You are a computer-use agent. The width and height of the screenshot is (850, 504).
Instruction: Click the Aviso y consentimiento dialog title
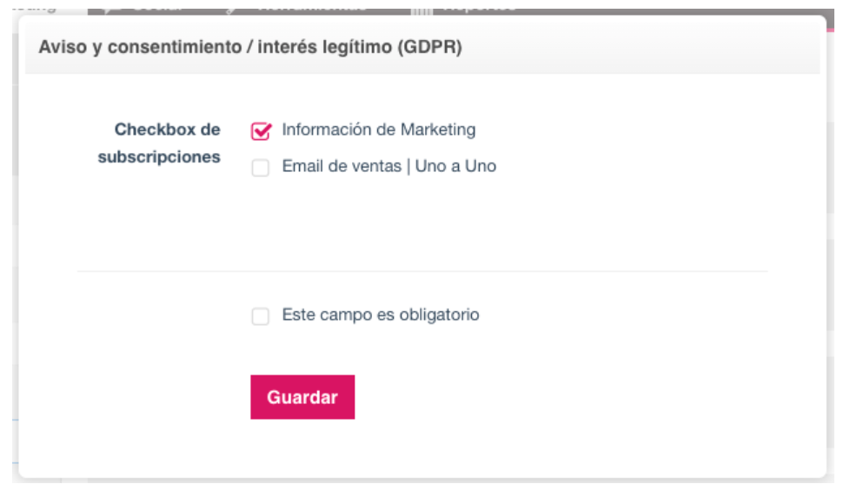(250, 47)
